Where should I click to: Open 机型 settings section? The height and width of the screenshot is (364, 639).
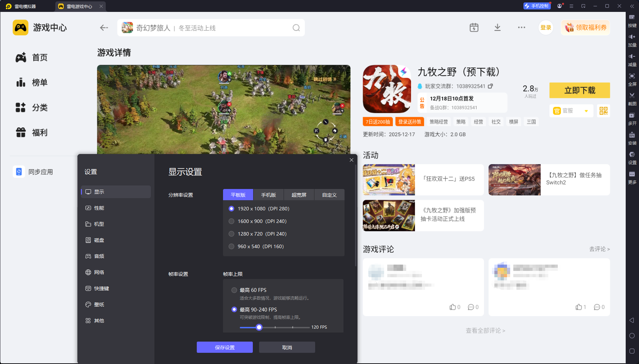pos(116,224)
